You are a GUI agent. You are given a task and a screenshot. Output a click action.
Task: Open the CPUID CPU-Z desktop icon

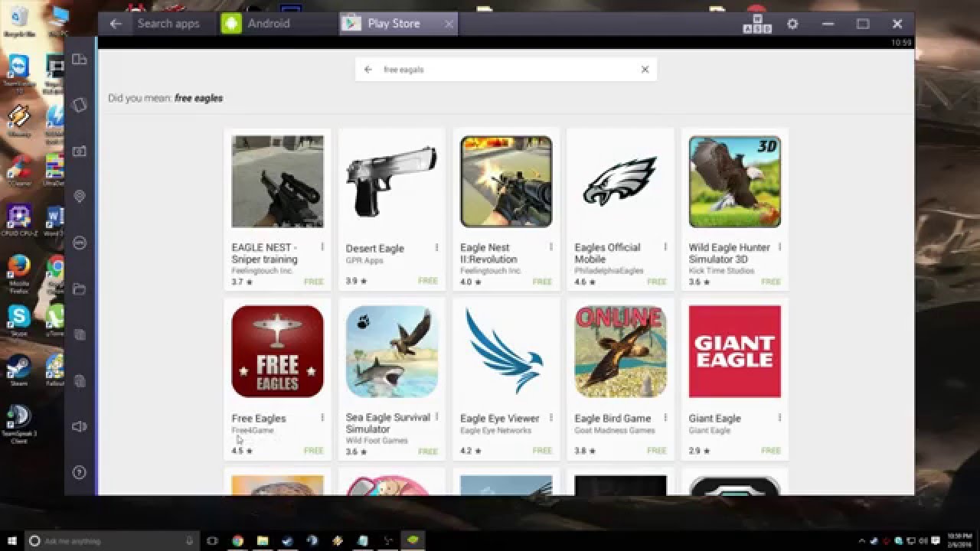[x=18, y=220]
